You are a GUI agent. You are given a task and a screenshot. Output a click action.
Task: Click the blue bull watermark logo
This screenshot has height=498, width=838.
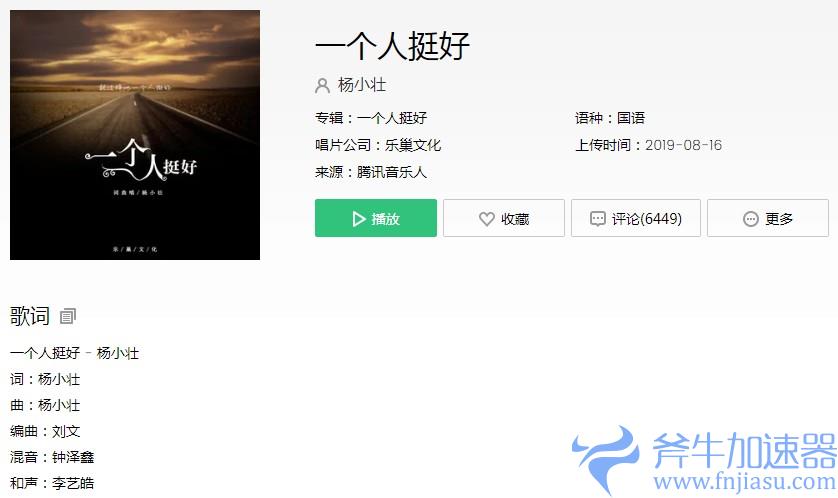(606, 458)
